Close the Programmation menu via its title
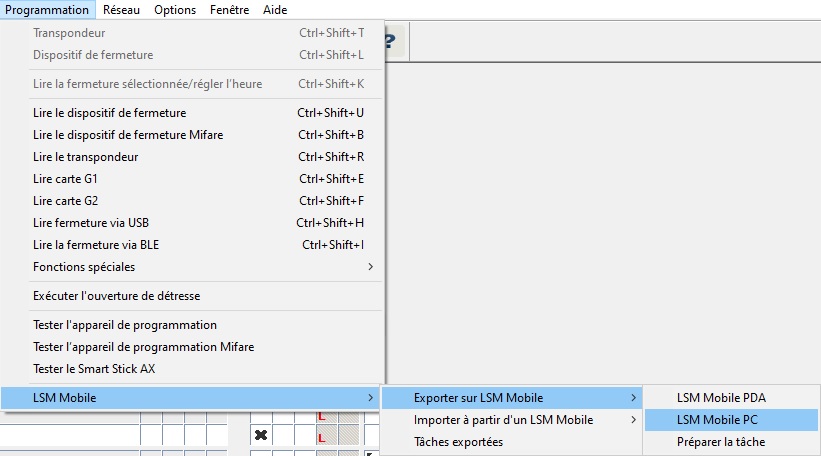Image resolution: width=821 pixels, height=456 pixels. [x=47, y=9]
